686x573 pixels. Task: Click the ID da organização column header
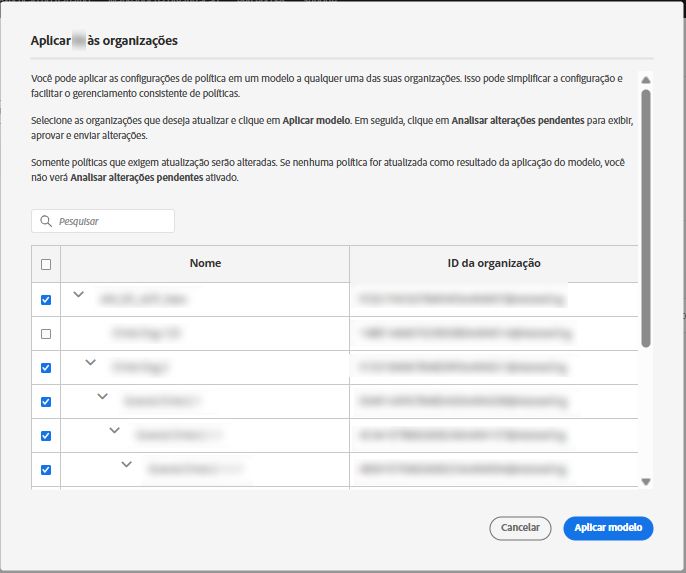pos(494,263)
